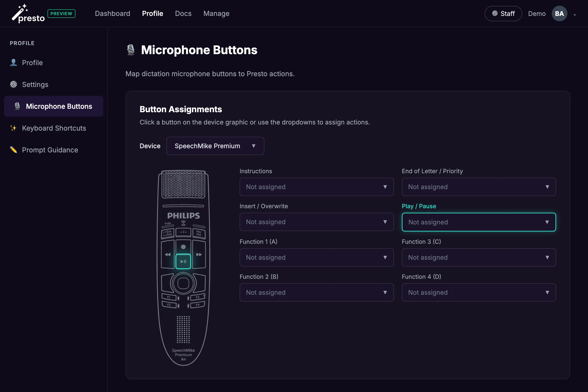Screen dimensions: 588x392
Task: Select the highlighted Play/Pause button on the microphone
Action: (183, 261)
